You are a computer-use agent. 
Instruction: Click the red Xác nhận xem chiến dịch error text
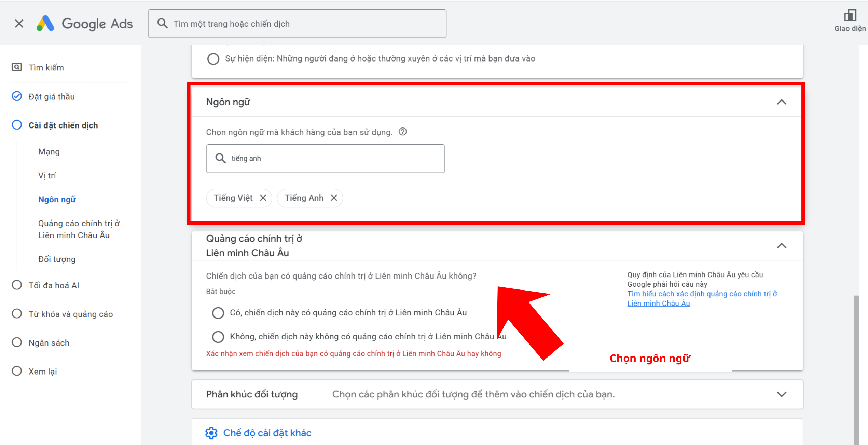(x=354, y=354)
